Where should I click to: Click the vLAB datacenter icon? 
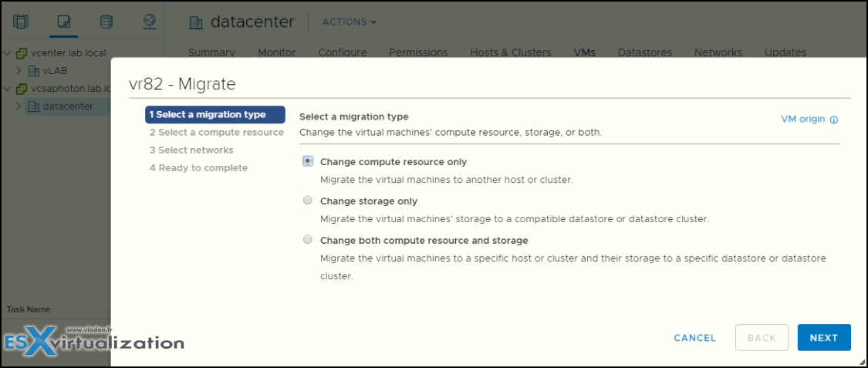coord(33,71)
